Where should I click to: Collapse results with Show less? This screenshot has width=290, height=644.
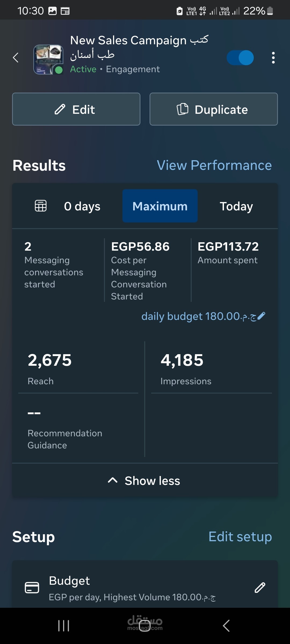pos(144,481)
